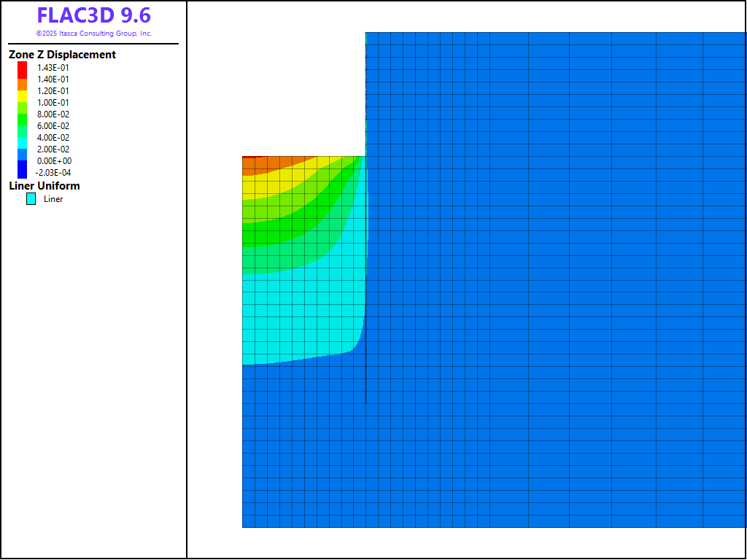
Task: Select the -2.03E-04 minimum legend value
Action: 53,173
